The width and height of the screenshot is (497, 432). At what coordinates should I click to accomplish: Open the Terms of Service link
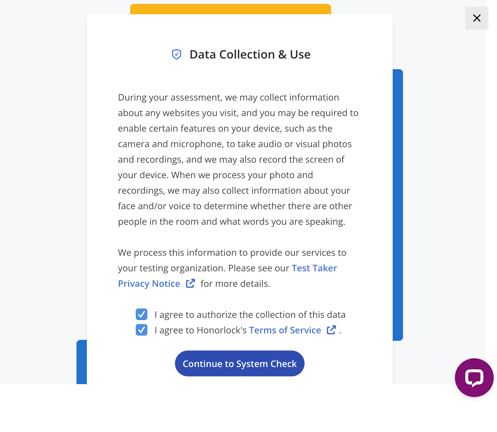[285, 330]
